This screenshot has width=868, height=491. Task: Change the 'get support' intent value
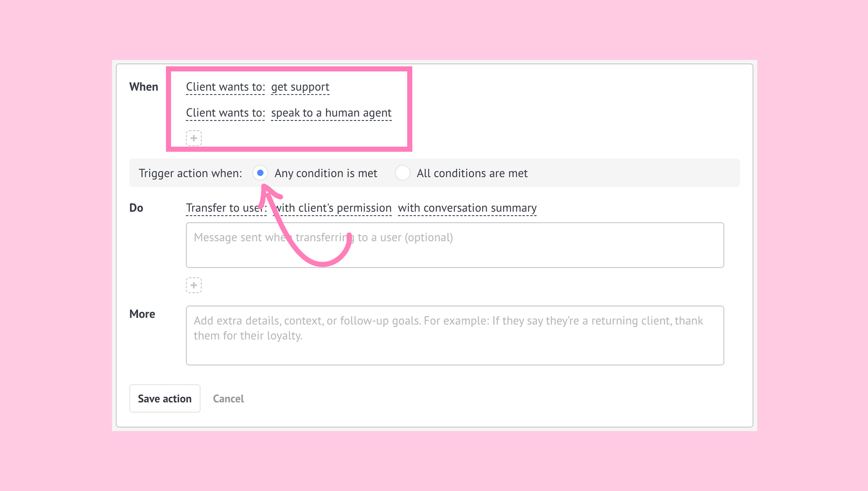coord(300,87)
